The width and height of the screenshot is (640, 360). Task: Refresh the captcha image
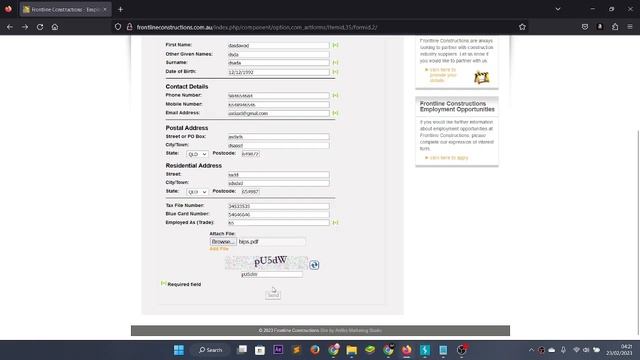click(314, 265)
